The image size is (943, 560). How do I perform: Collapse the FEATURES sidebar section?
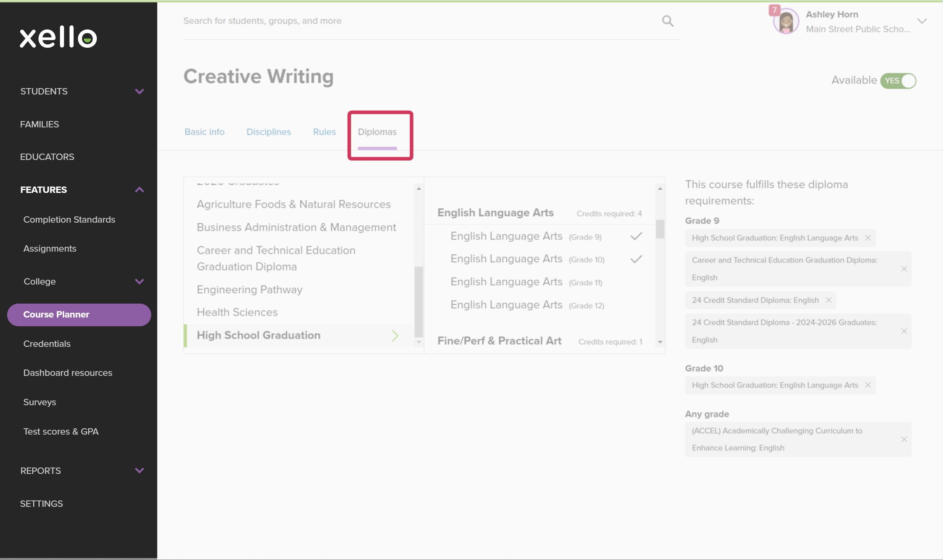tap(139, 190)
